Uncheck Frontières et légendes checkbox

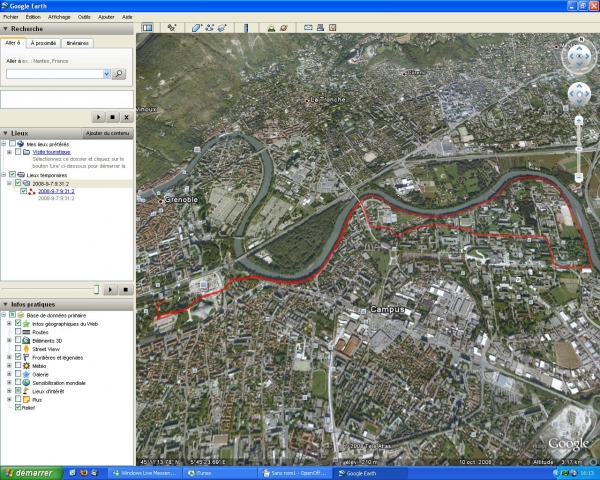point(18,357)
